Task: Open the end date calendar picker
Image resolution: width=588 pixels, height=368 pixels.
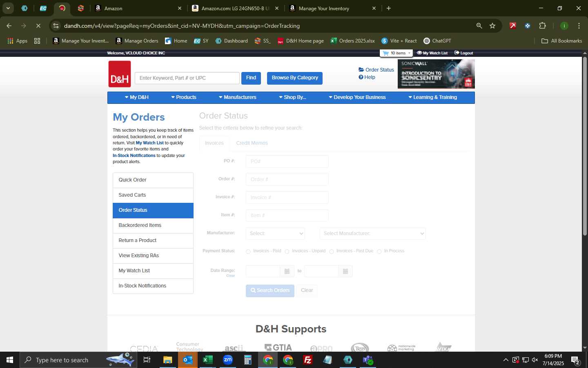Action: click(345, 272)
